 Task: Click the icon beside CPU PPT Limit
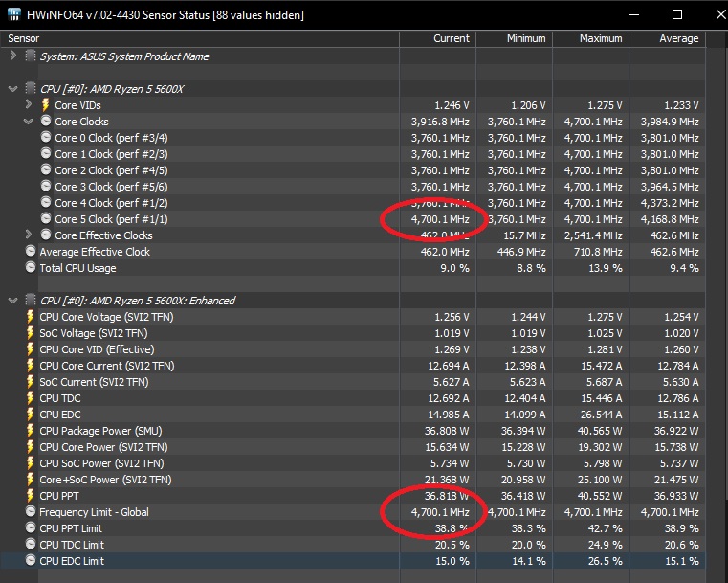(31, 527)
